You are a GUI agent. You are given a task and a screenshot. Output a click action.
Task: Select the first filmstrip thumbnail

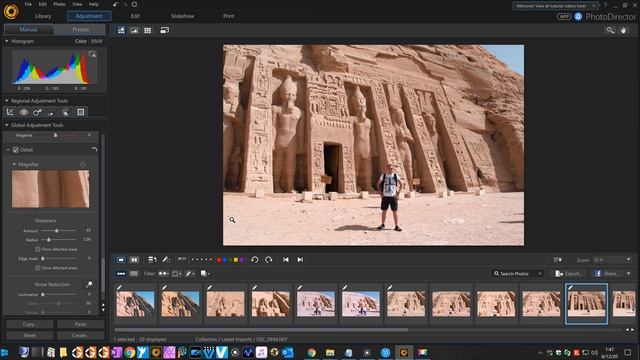coord(135,304)
